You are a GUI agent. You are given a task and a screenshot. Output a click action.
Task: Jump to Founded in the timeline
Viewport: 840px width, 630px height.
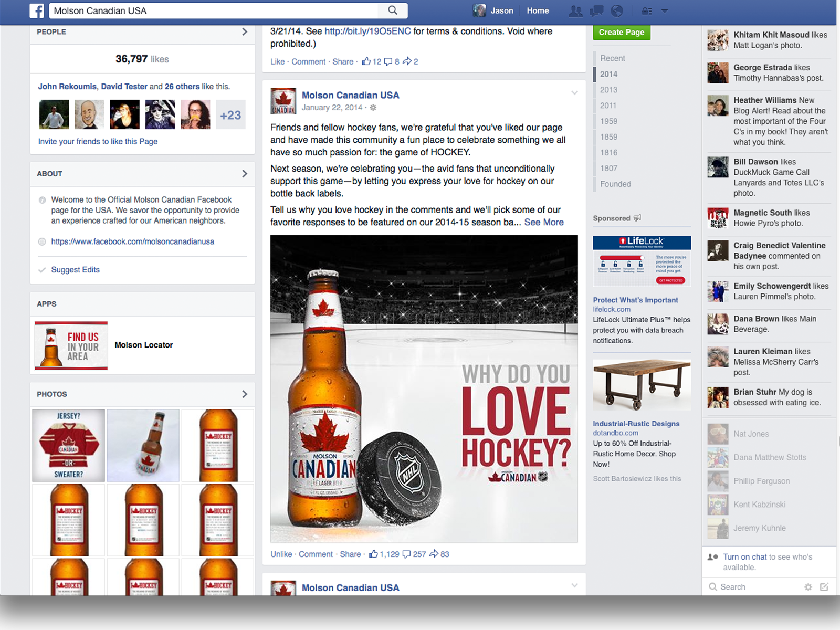coord(616,184)
